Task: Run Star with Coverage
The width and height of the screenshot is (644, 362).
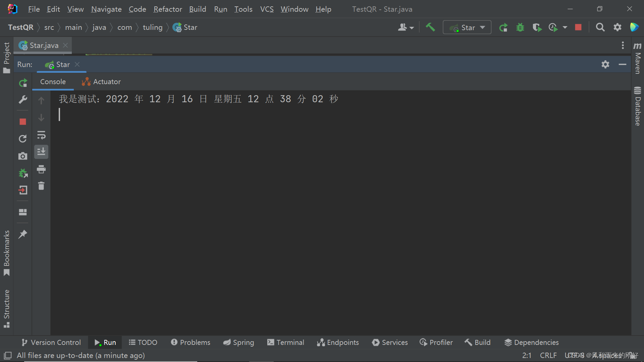Action: (537, 27)
